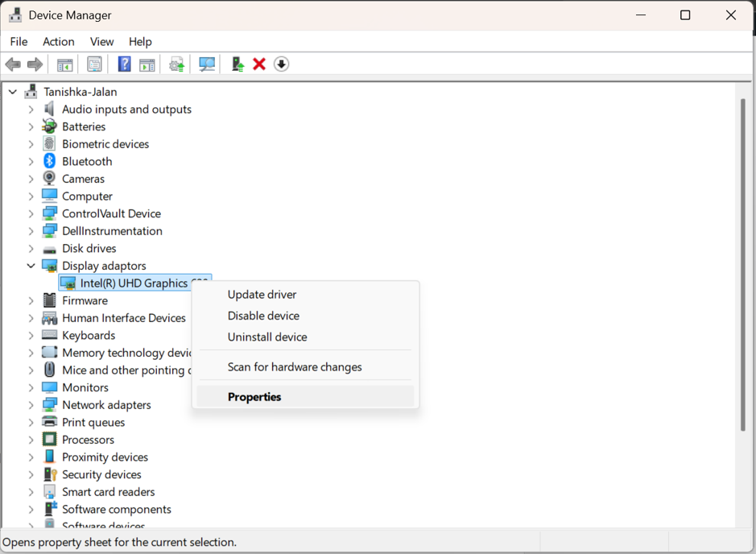Screen dimensions: 756x554
Task: Click the Keyboards category icon
Action: (x=49, y=335)
